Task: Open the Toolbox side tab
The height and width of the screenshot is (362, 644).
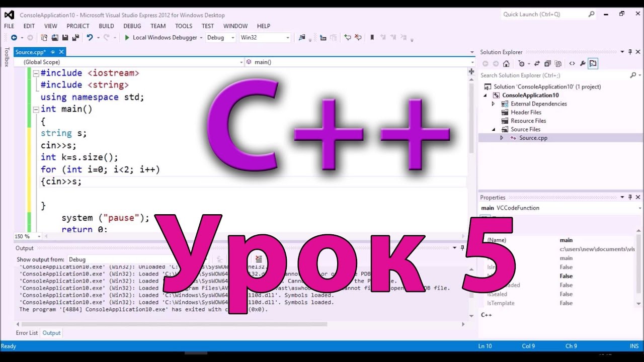Action: pyautogui.click(x=7, y=57)
